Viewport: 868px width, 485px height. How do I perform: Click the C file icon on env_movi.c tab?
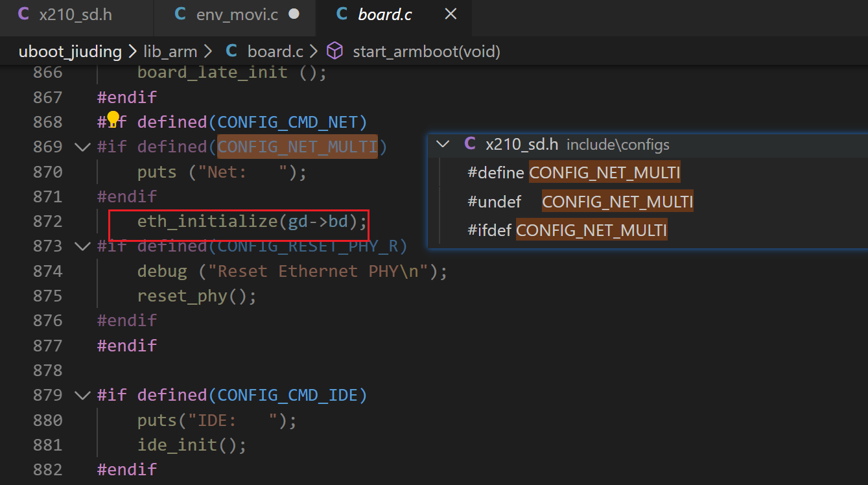coord(180,14)
